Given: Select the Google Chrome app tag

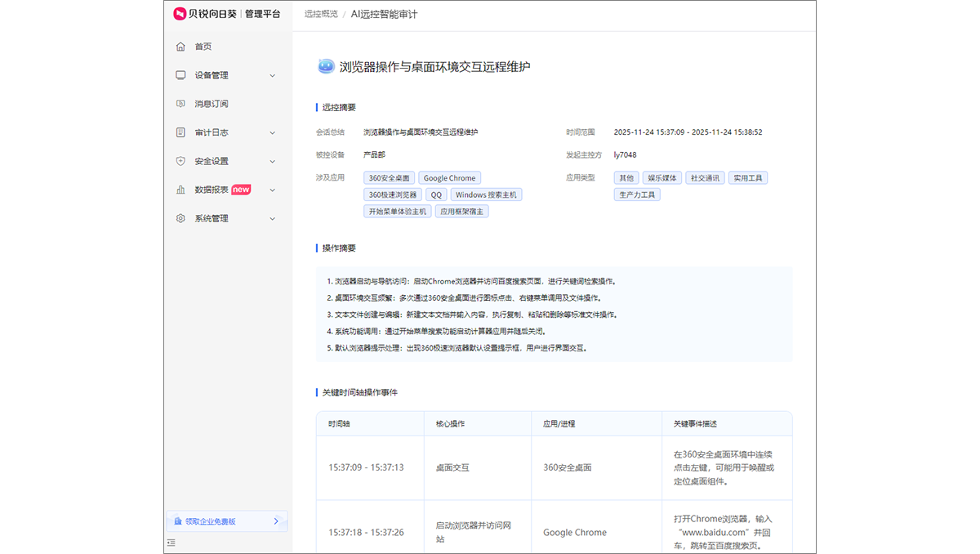Looking at the screenshot, I should click(449, 177).
